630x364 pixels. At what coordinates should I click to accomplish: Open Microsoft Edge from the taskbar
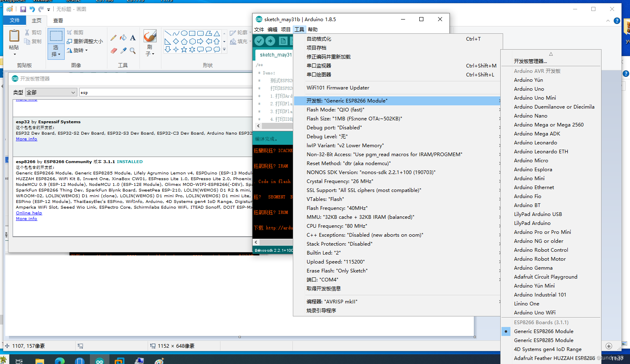pos(60,360)
